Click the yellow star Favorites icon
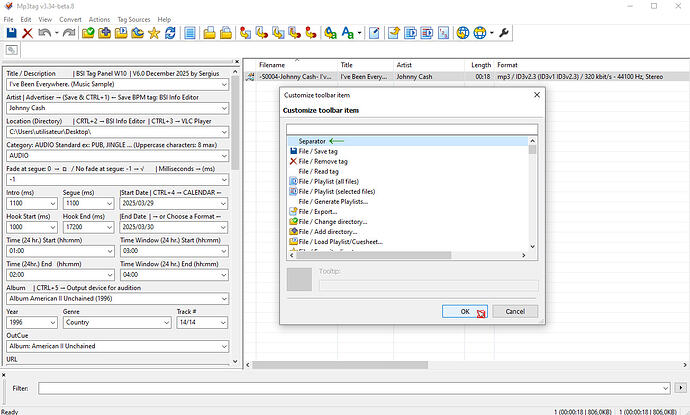This screenshot has height=415, width=690. click(154, 33)
